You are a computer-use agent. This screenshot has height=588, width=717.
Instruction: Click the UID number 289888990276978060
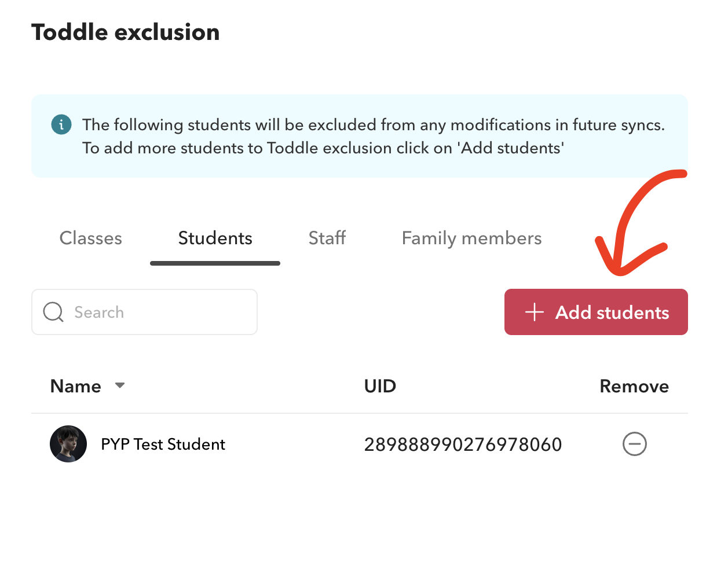point(463,444)
